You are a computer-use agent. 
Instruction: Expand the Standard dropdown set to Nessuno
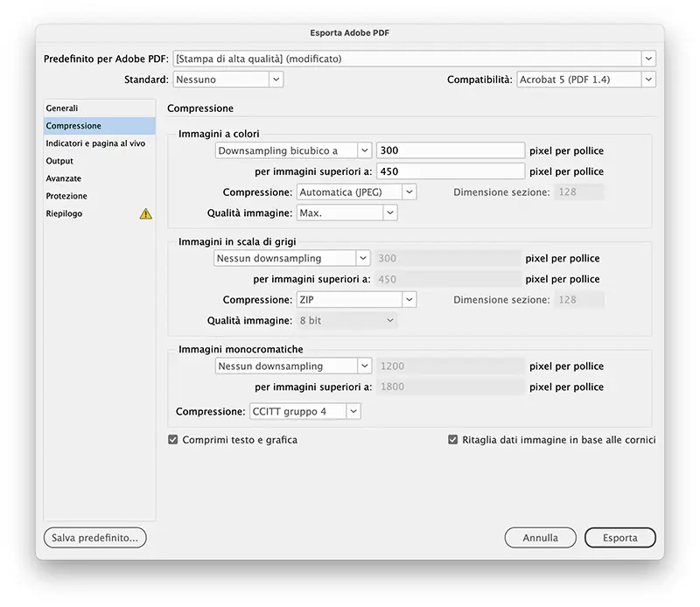[x=227, y=80]
